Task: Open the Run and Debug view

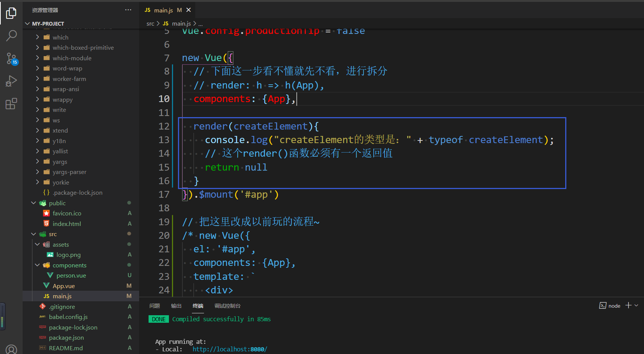Action: tap(11, 81)
